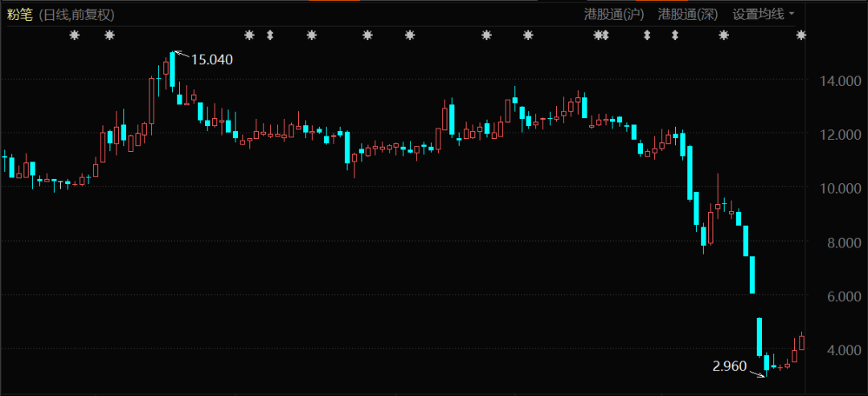The height and width of the screenshot is (396, 868).
Task: Toggle the 港股通(深) filter
Action: [688, 14]
